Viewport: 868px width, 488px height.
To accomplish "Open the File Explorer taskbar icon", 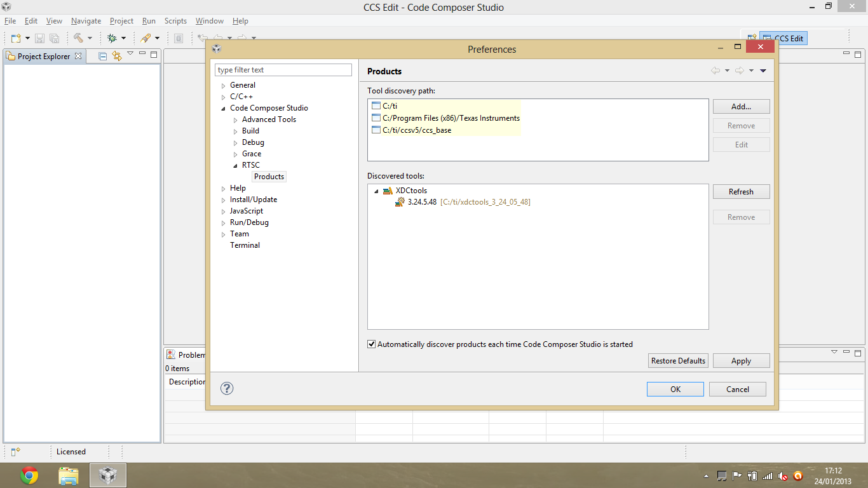I will coord(69,475).
